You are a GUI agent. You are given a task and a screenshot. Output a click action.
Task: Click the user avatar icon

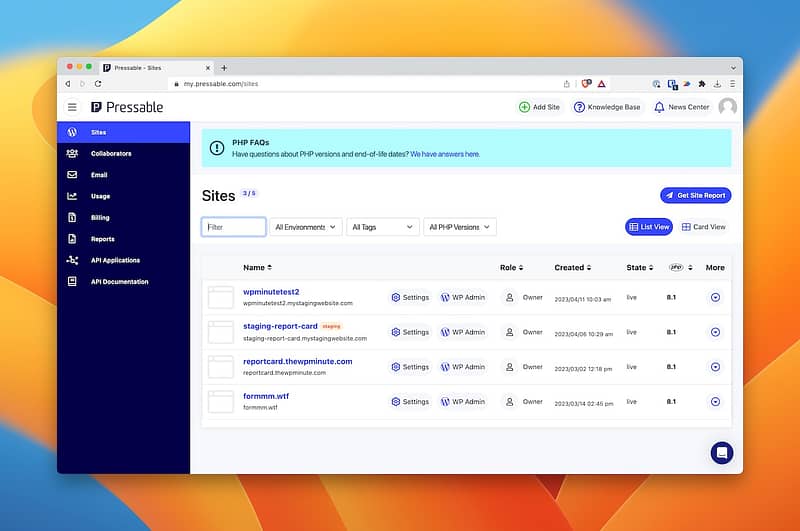click(x=727, y=107)
